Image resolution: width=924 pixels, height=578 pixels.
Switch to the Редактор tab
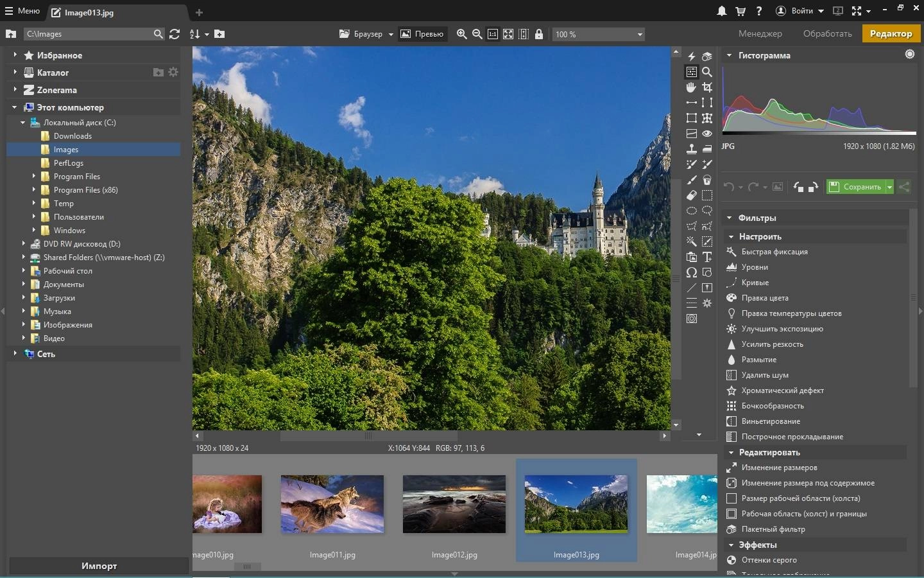point(891,33)
